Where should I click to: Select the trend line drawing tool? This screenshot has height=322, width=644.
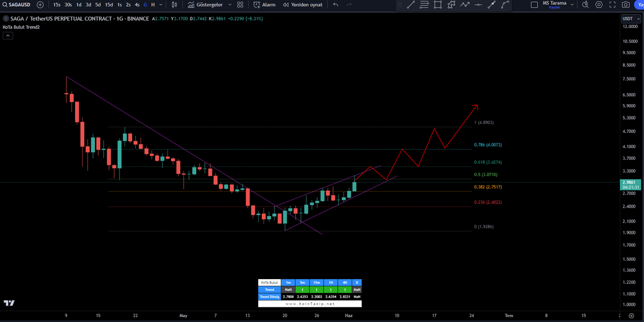coord(411,5)
